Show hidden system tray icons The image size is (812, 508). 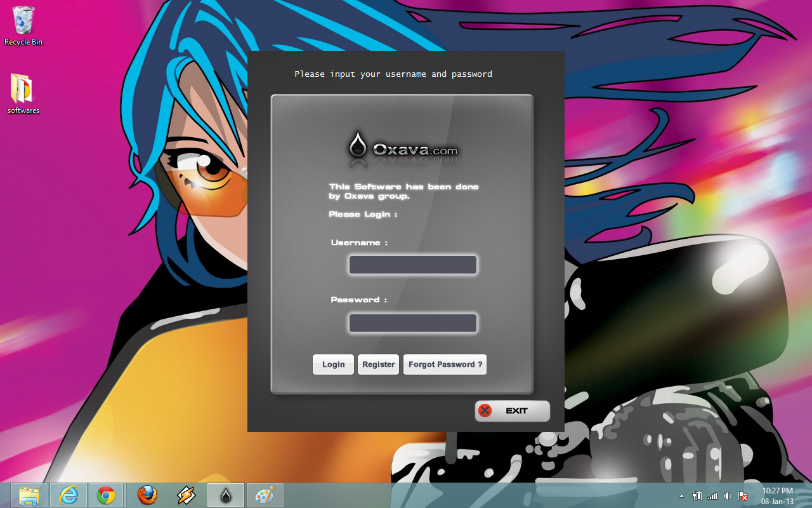click(x=682, y=496)
